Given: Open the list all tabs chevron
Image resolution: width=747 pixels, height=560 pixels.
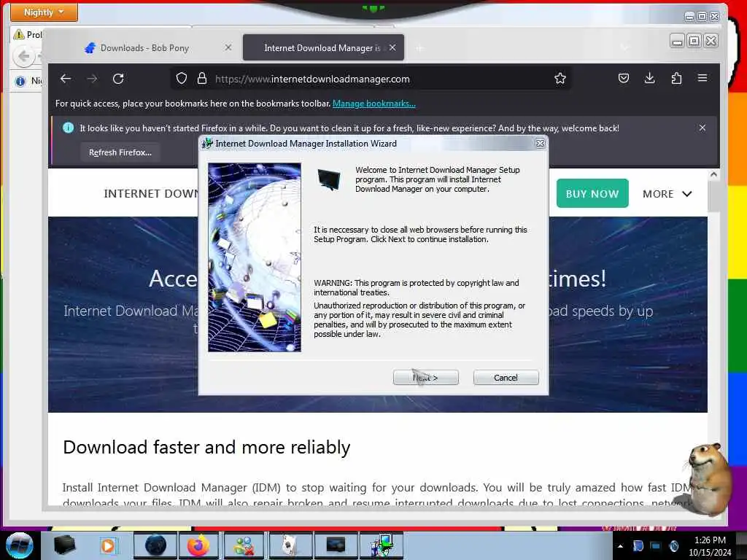Looking at the screenshot, I should 624,47.
